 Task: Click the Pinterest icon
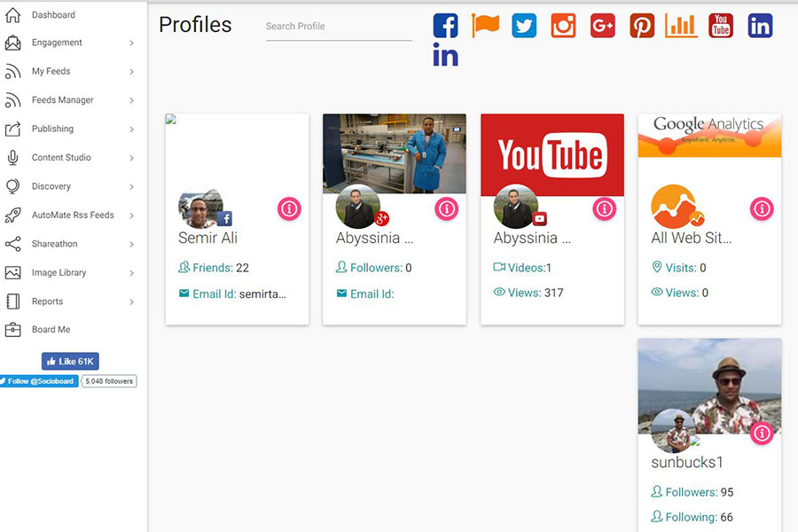(x=642, y=26)
